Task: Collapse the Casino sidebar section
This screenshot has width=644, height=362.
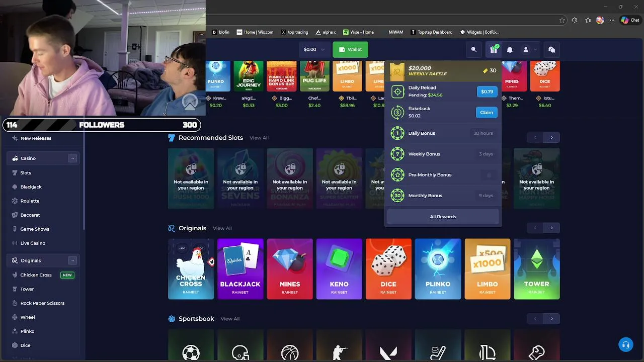Action: coord(72,158)
